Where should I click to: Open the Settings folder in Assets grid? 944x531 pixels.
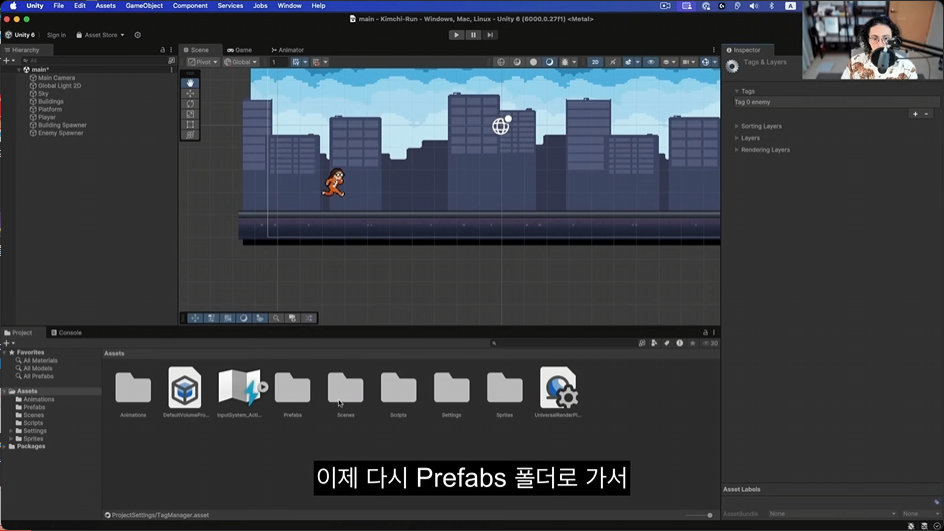452,394
